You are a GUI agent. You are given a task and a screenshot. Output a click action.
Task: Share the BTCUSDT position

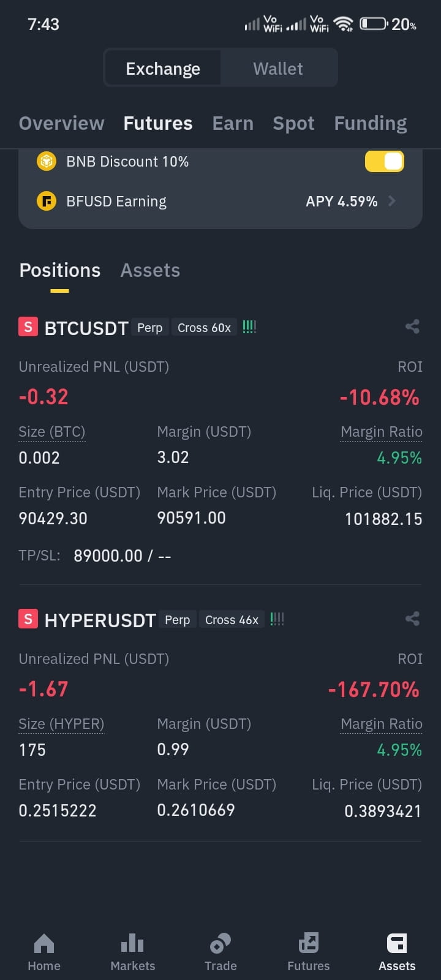tap(412, 326)
